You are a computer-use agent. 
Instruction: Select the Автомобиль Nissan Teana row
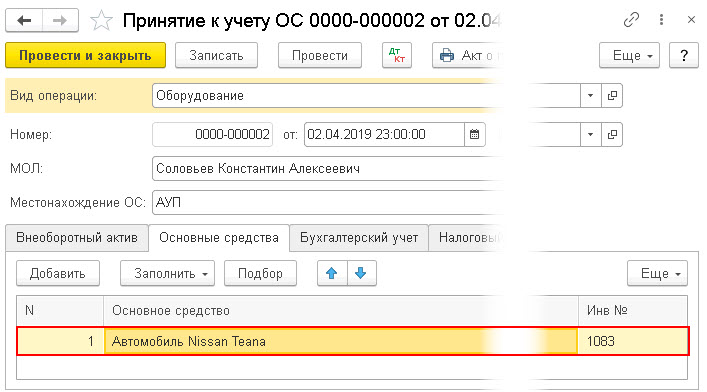pos(353,341)
